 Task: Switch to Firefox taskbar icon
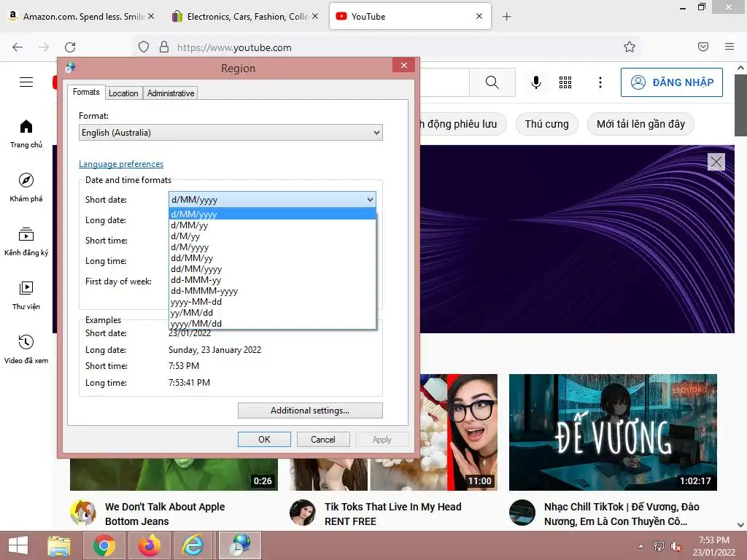click(149, 545)
